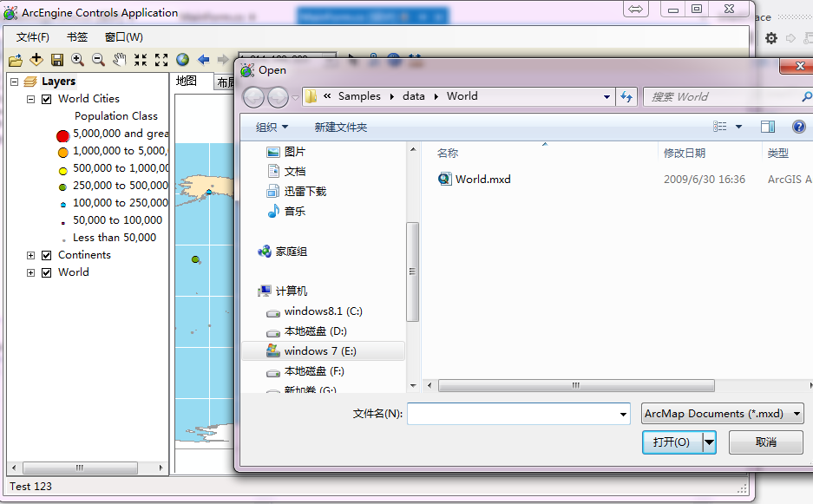Click the Fixed Zoom Out arrows icon
Screen dimensions: 813x504
tap(161, 60)
